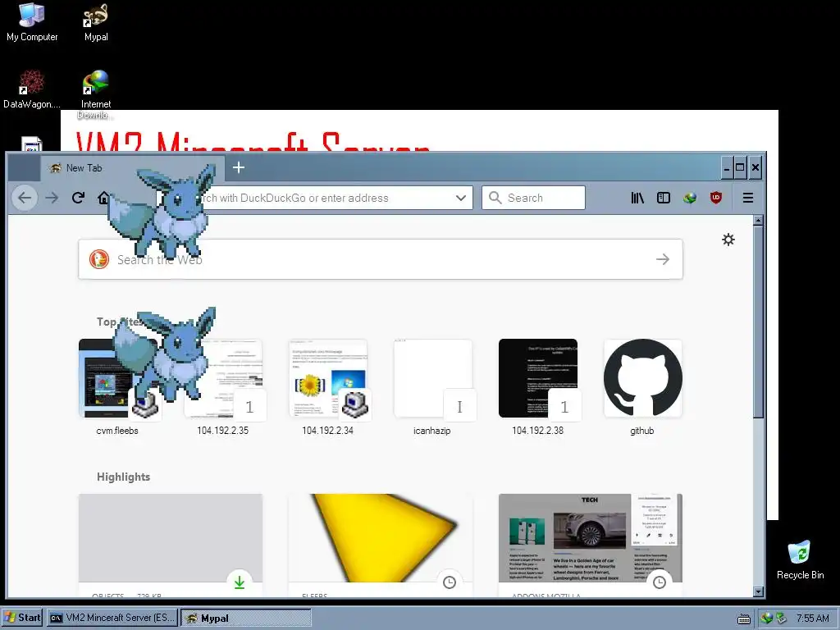Click the browser forward arrow
The width and height of the screenshot is (840, 630).
(52, 198)
